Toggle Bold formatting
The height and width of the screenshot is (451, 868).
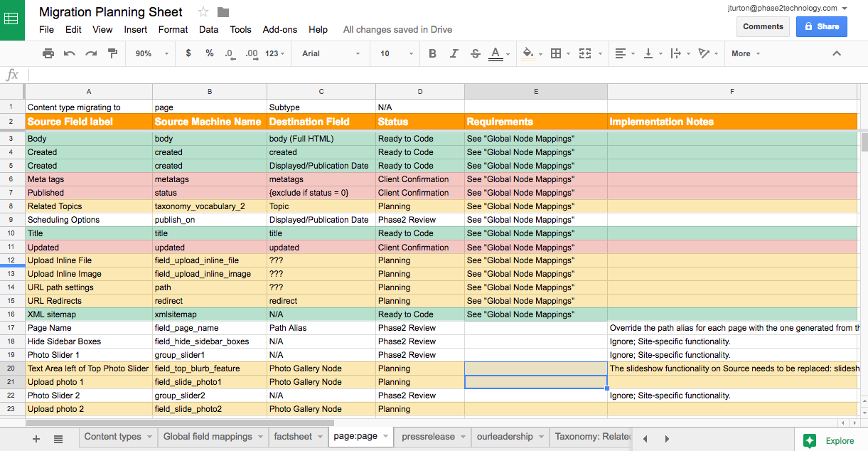[x=432, y=53]
